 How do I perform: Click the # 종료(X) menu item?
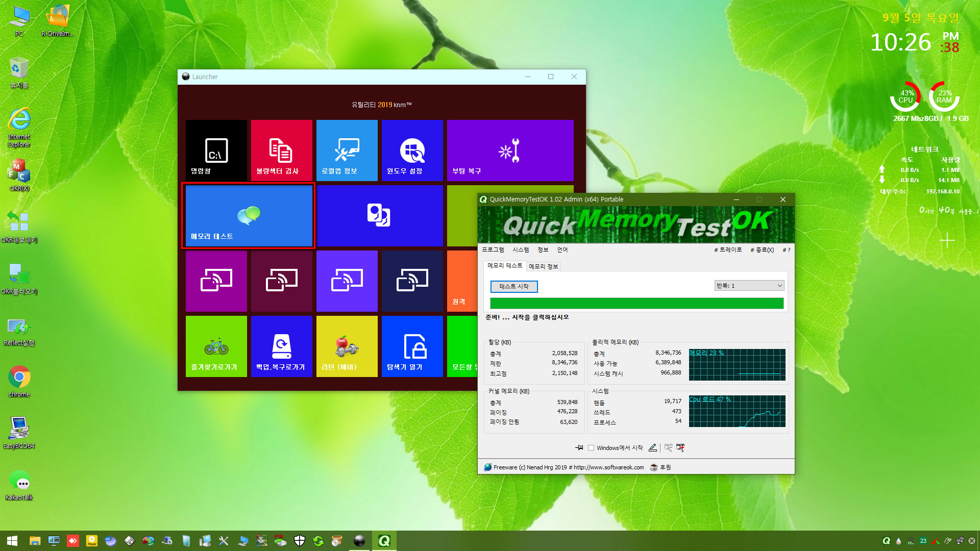tap(762, 250)
